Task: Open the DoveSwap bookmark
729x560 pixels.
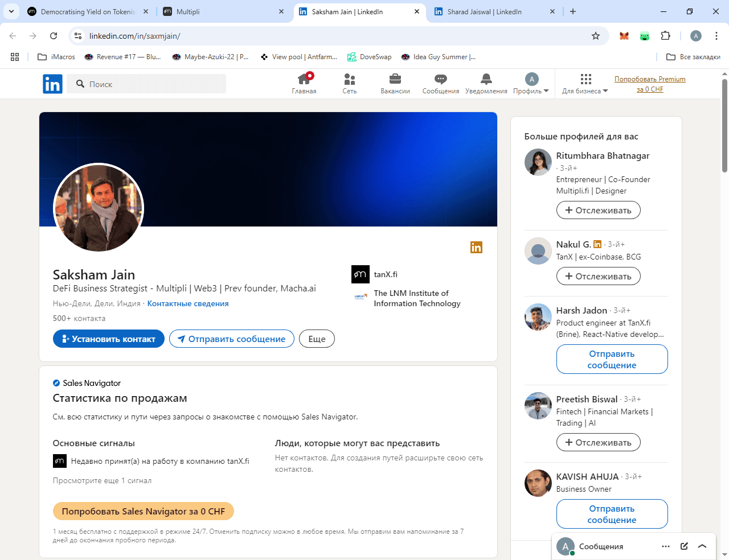Action: click(370, 57)
